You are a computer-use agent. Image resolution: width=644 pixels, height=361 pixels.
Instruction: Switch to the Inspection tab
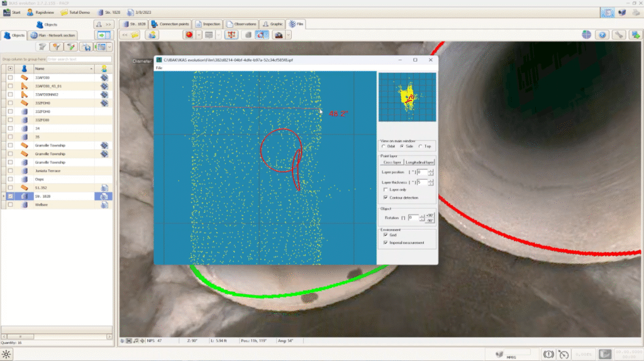point(208,24)
